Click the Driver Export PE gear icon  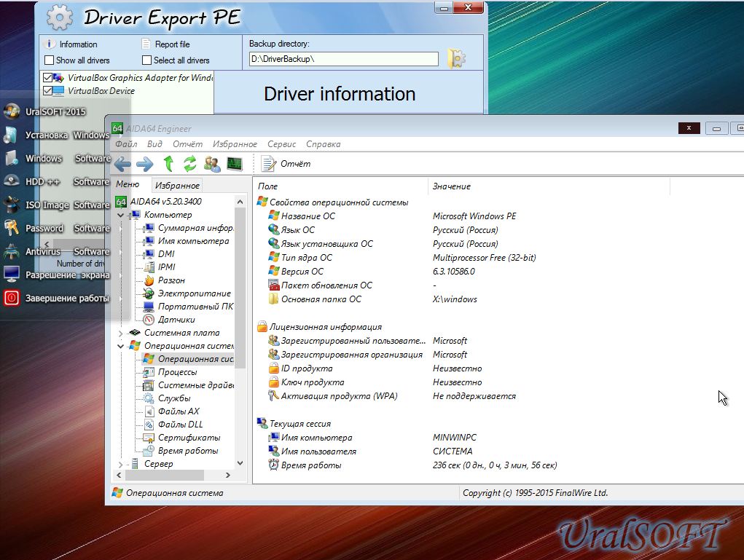coord(59,17)
